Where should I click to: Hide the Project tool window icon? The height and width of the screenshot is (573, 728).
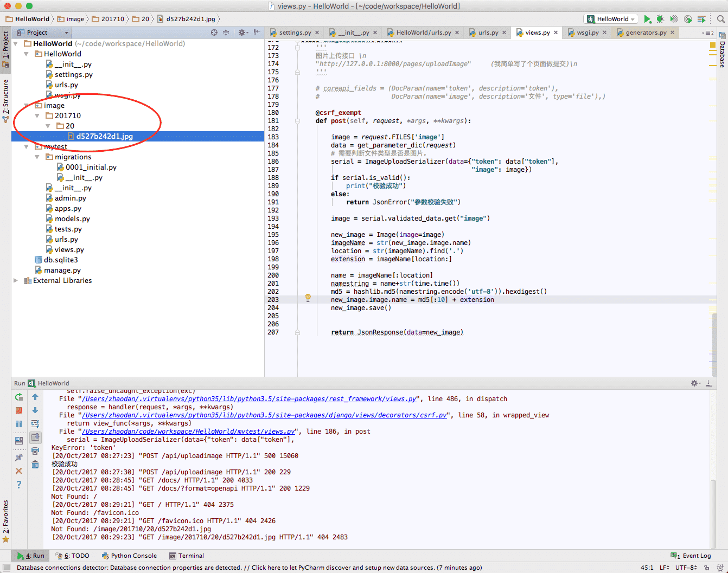pyautogui.click(x=257, y=33)
